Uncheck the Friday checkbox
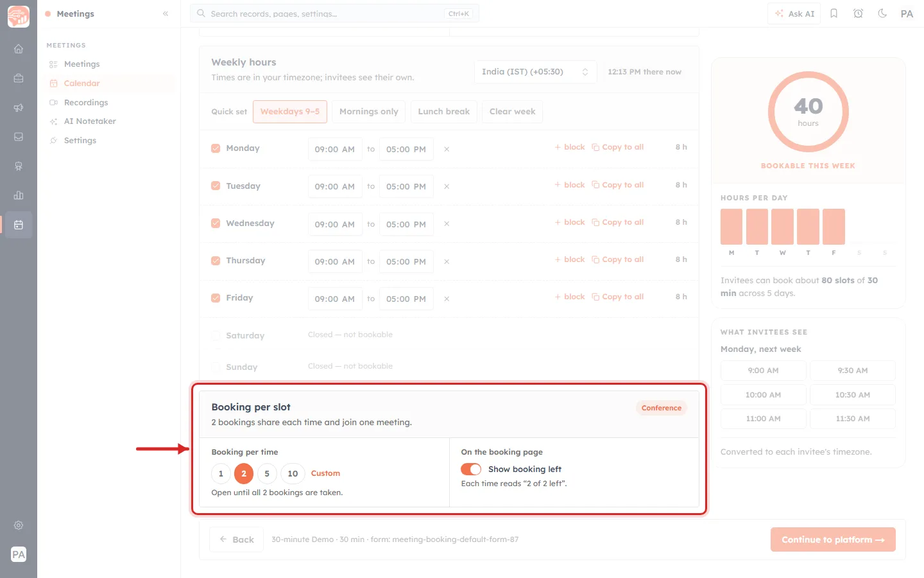 coord(216,298)
